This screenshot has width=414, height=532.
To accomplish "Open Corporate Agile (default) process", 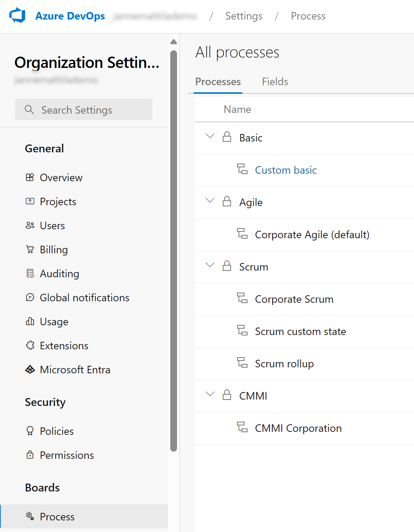I will [312, 235].
